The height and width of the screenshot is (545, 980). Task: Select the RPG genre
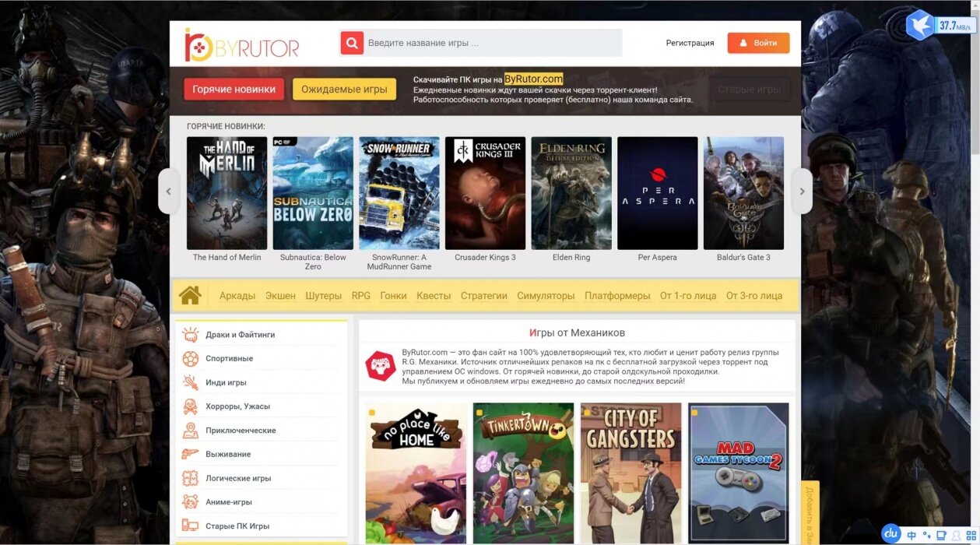click(x=361, y=296)
